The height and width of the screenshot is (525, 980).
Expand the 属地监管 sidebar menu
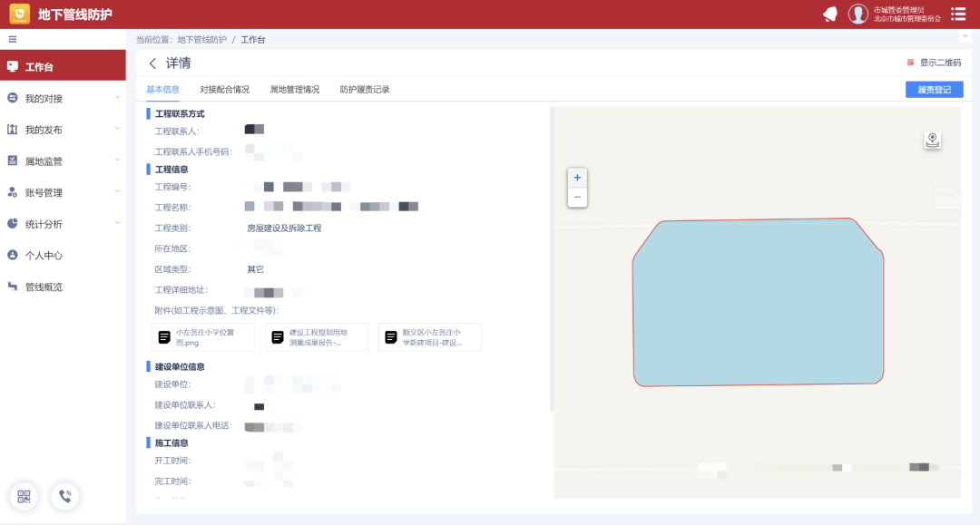pos(62,161)
